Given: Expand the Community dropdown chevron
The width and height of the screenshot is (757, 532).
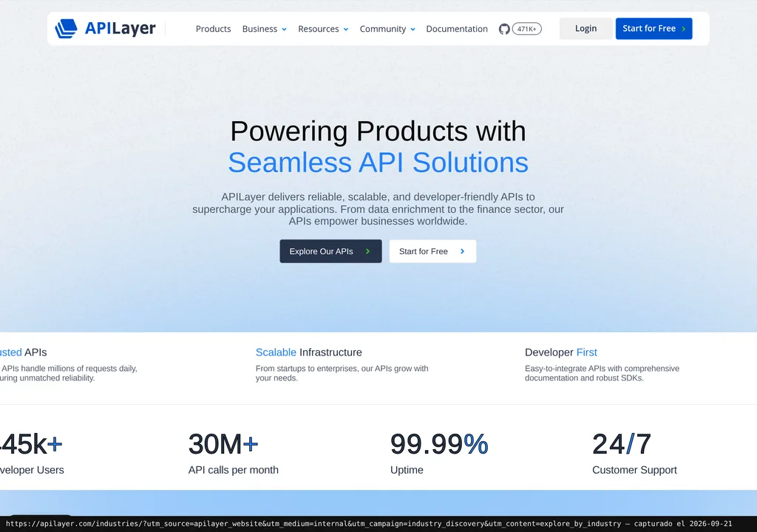Looking at the screenshot, I should point(413,30).
